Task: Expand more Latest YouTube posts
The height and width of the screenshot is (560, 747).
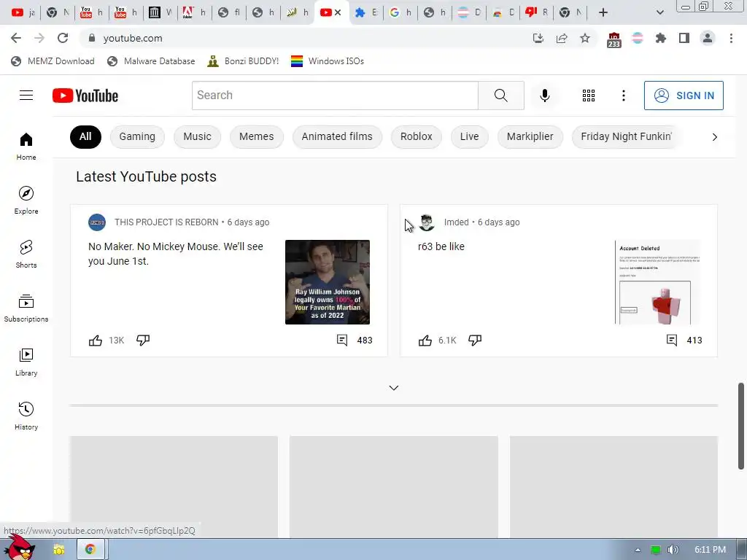Action: pyautogui.click(x=393, y=388)
